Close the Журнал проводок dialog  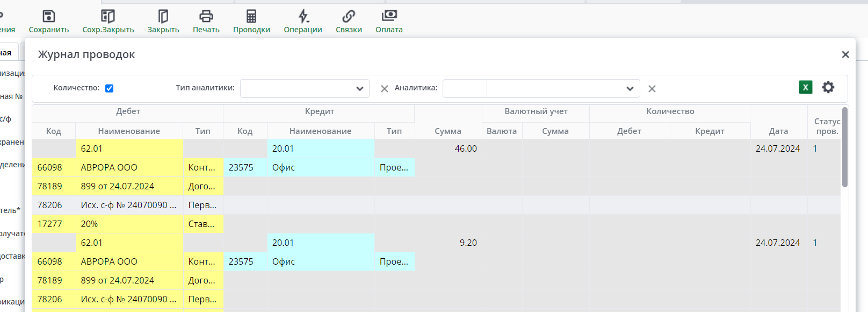coord(845,54)
